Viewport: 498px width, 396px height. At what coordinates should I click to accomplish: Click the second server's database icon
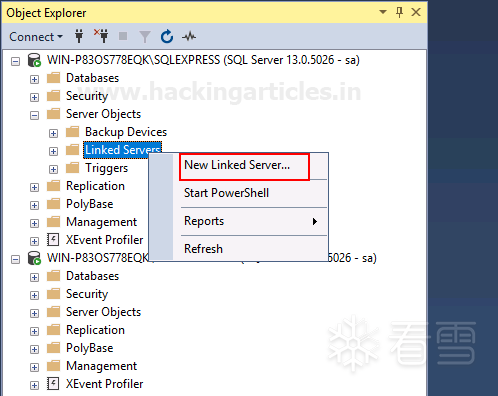pos(34,258)
